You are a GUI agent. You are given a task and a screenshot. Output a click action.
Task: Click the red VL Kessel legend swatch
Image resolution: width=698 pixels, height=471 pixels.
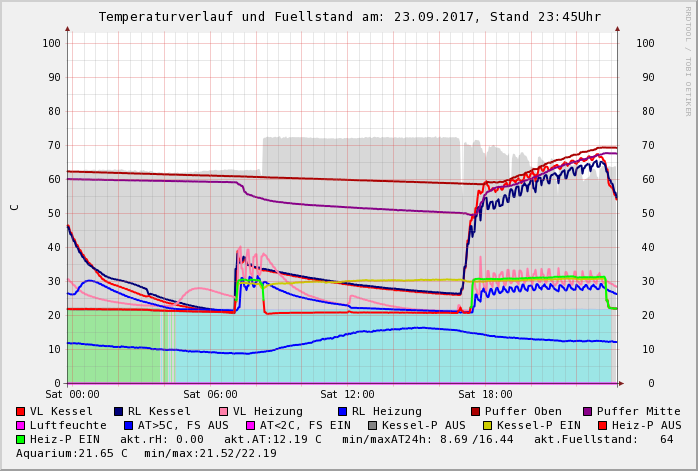coord(21,411)
